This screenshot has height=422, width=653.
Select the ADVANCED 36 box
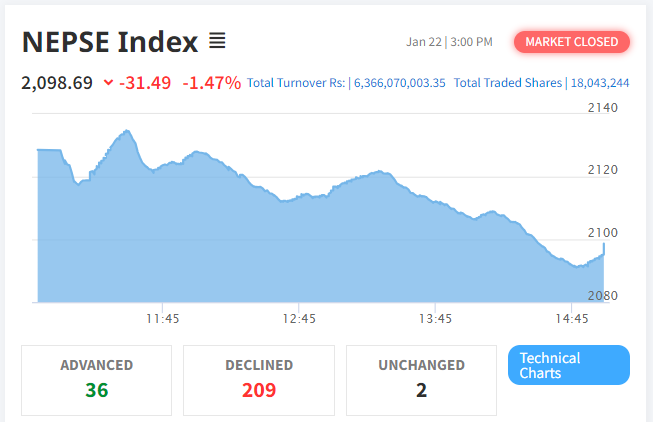pos(97,380)
